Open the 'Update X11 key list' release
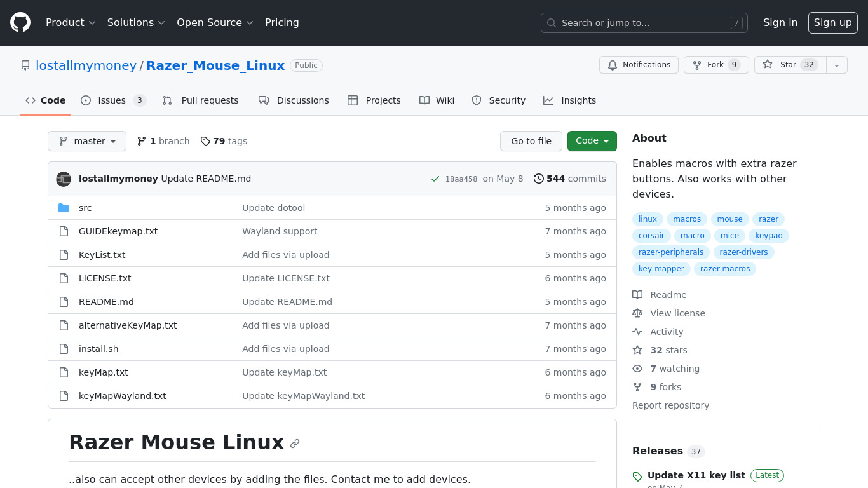Viewport: 868px width, 488px height. [x=696, y=475]
